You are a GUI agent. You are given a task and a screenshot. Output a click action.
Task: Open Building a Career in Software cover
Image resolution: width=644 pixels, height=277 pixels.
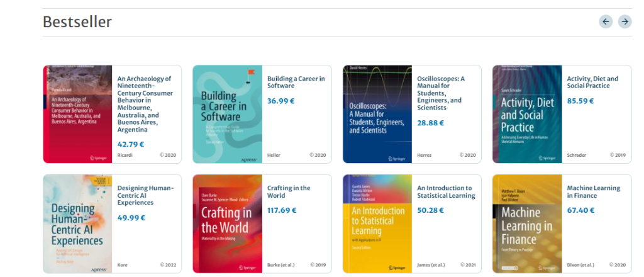pos(228,114)
